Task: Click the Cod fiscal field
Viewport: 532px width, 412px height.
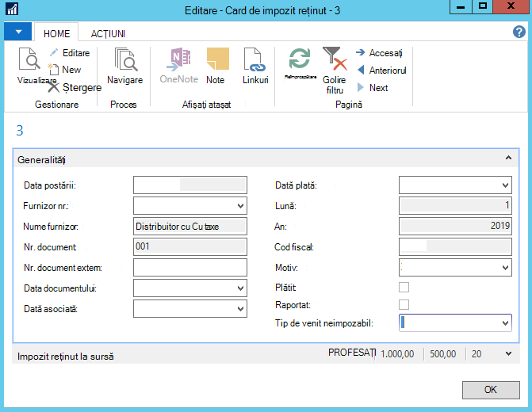Action: [455, 247]
